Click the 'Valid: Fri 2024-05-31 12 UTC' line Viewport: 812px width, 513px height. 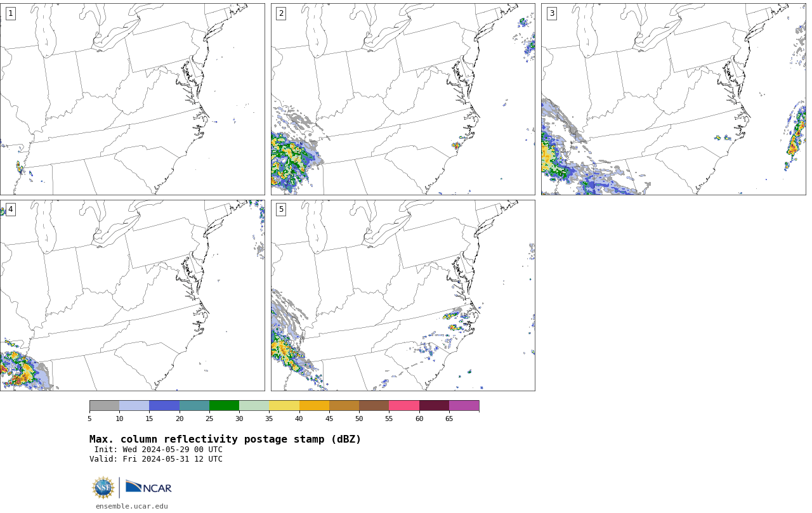[156, 459]
